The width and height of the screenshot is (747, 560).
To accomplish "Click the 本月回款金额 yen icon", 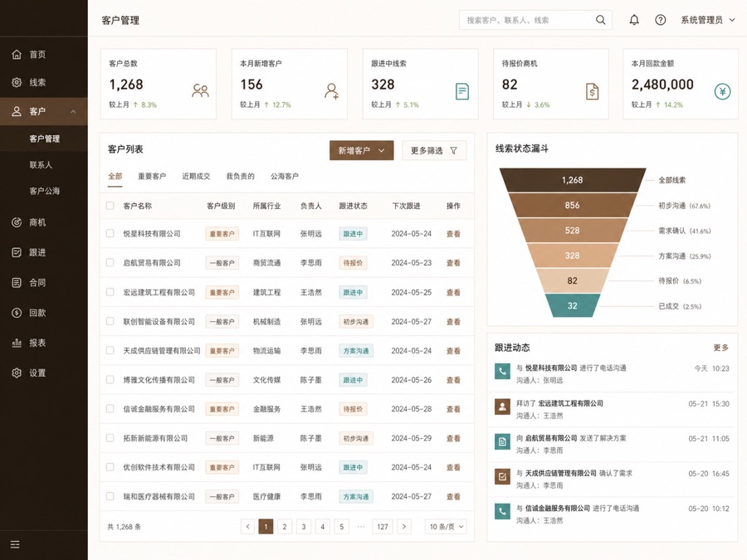I will (x=723, y=91).
